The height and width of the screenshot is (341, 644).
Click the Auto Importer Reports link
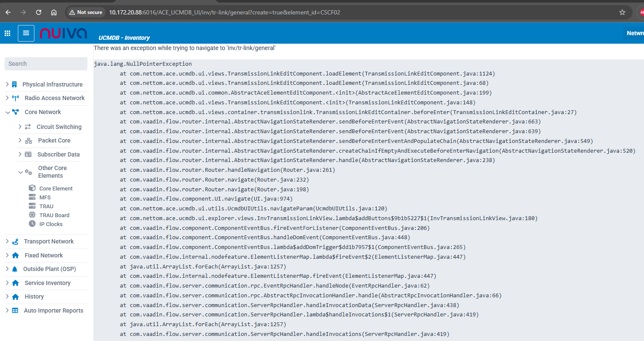pyautogui.click(x=53, y=310)
